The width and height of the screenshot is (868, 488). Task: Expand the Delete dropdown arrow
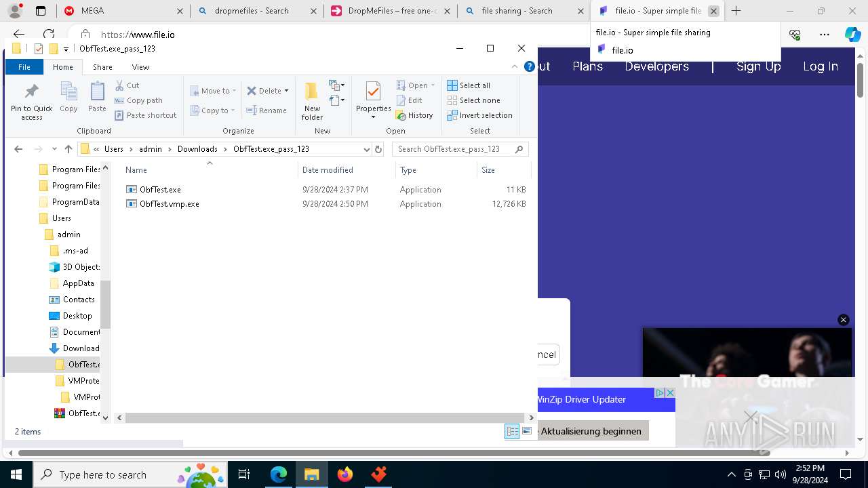286,91
